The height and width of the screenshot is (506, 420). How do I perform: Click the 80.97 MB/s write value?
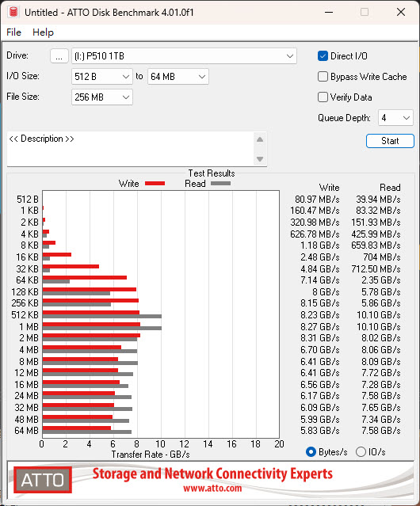pyautogui.click(x=317, y=200)
